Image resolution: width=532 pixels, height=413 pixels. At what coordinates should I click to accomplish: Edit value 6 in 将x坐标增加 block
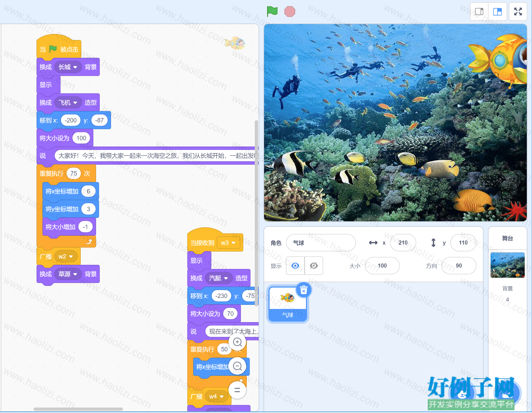tap(88, 191)
